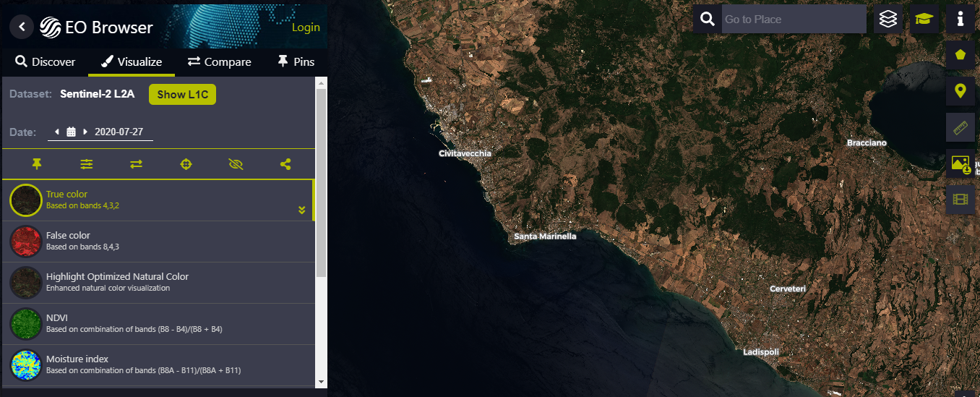Image resolution: width=980 pixels, height=397 pixels.
Task: Open the timelapse film strip tool
Action: (x=960, y=199)
